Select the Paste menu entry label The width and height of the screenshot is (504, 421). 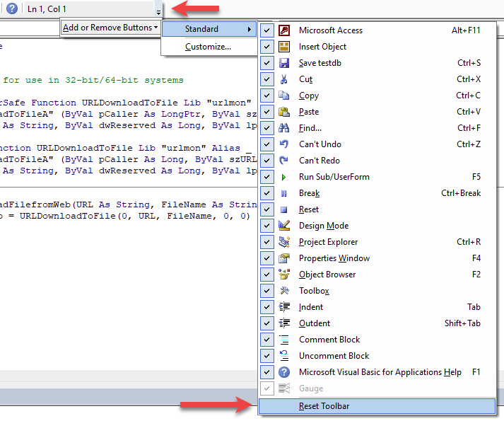tap(309, 112)
